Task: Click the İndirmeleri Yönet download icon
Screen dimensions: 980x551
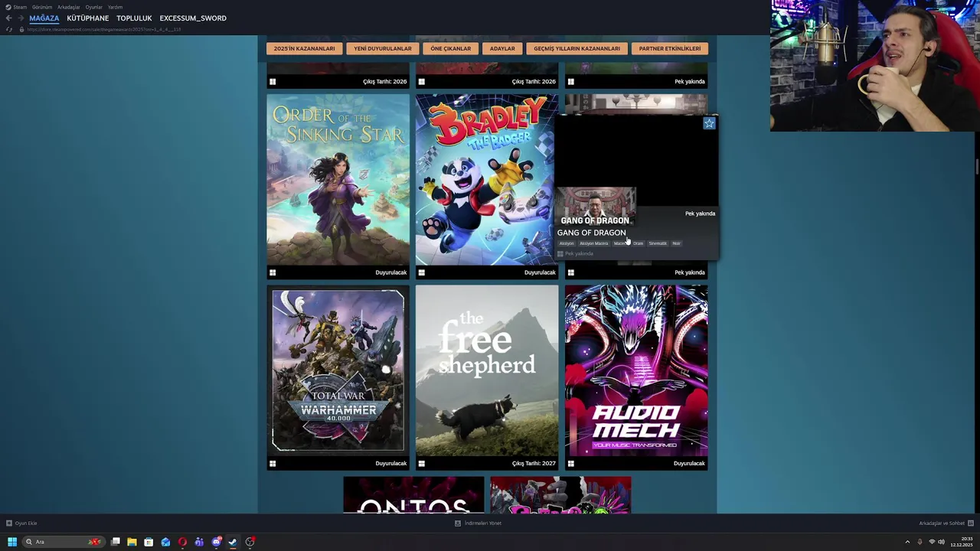Action: click(458, 523)
